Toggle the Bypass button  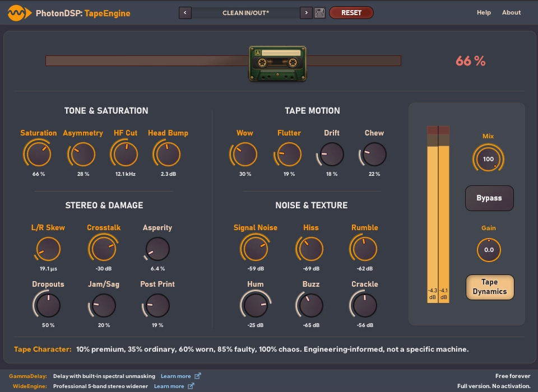[489, 198]
